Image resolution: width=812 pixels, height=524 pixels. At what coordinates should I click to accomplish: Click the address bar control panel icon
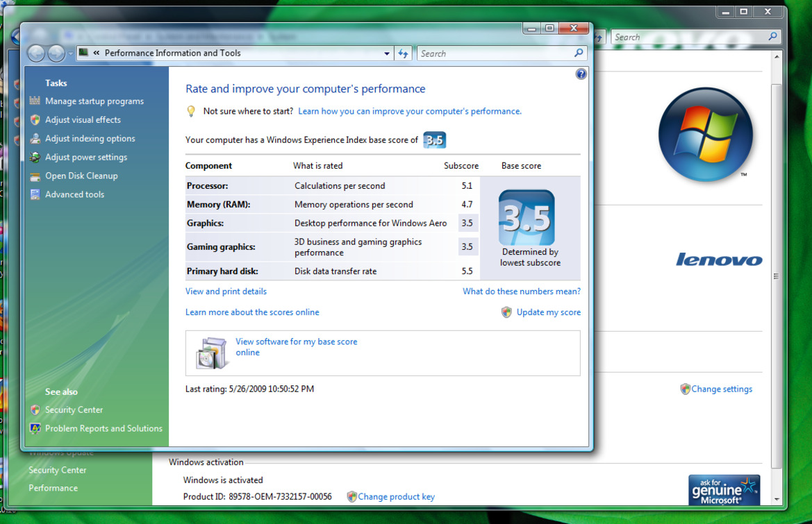click(x=83, y=52)
